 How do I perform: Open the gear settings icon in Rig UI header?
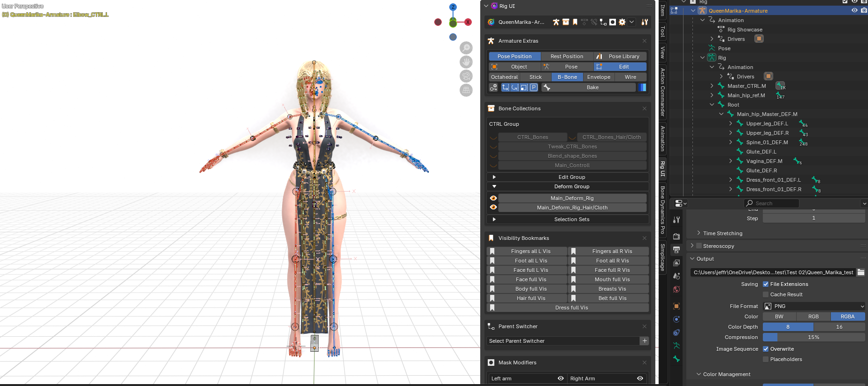[x=622, y=22]
